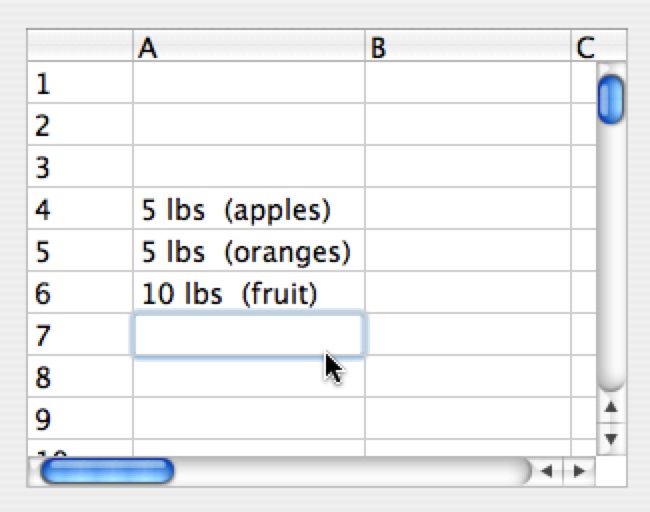Click the horizontal scrollbar thumb
The width and height of the screenshot is (650, 512).
tap(107, 470)
